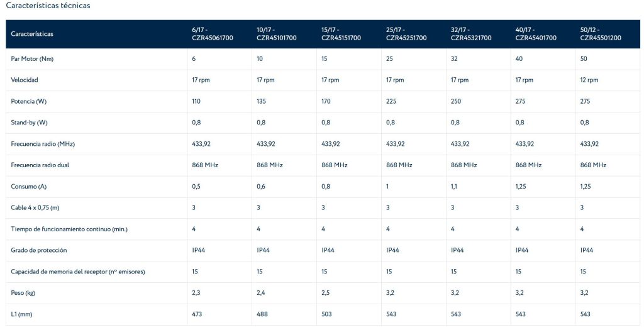The height and width of the screenshot is (330, 644).
Task: Click the 'L1 (mm)' row label
Action: pos(21,314)
